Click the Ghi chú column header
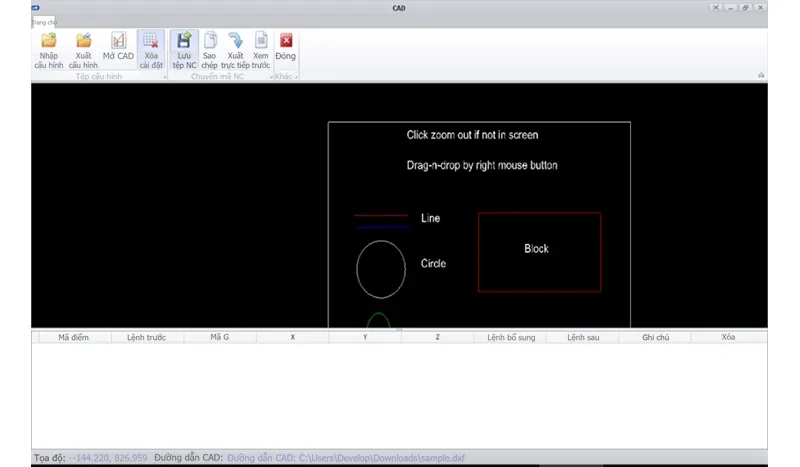 point(656,337)
